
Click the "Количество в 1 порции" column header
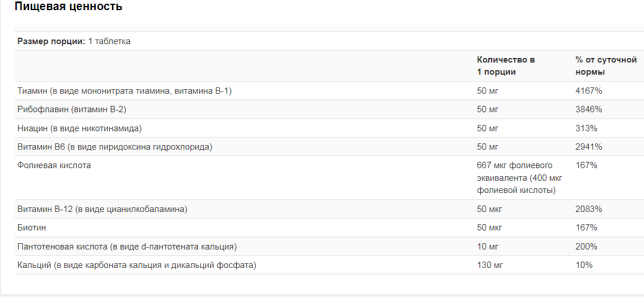[506, 66]
